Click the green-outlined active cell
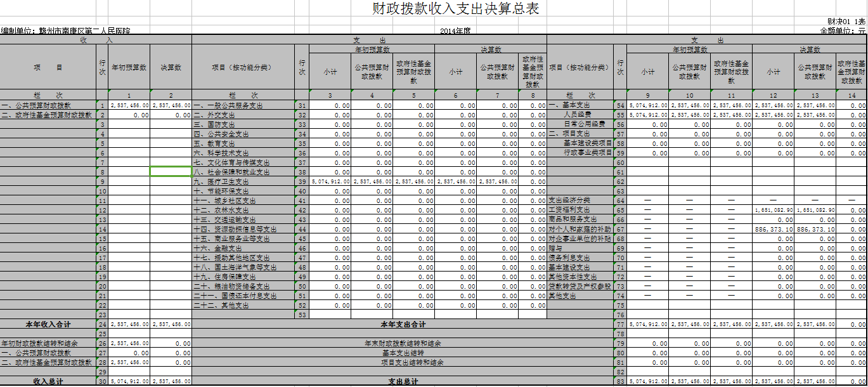868x387 pixels. click(x=171, y=172)
